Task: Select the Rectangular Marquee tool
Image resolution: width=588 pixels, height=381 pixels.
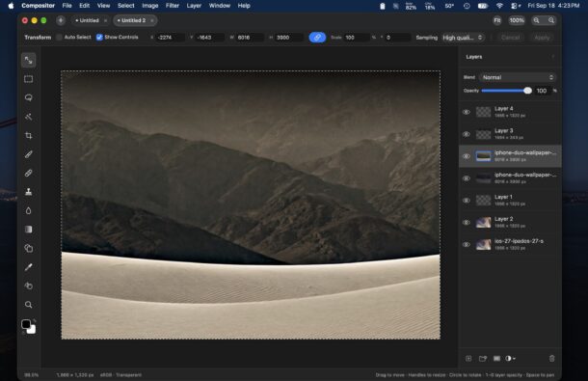Action: coord(29,79)
